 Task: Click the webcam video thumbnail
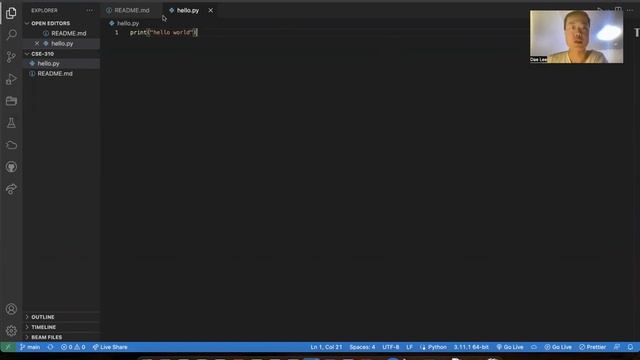pyautogui.click(x=576, y=36)
